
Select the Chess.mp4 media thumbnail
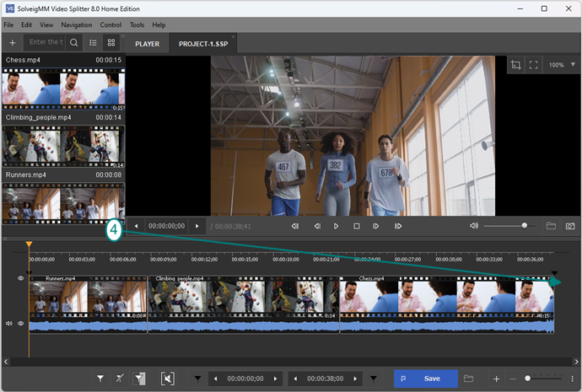63,89
